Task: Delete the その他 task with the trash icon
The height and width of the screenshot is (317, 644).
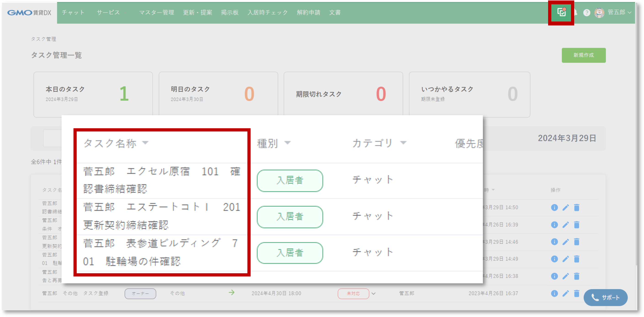Action: pos(576,293)
